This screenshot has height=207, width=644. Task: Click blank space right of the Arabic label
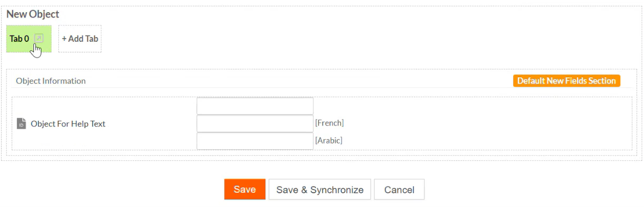(x=477, y=141)
